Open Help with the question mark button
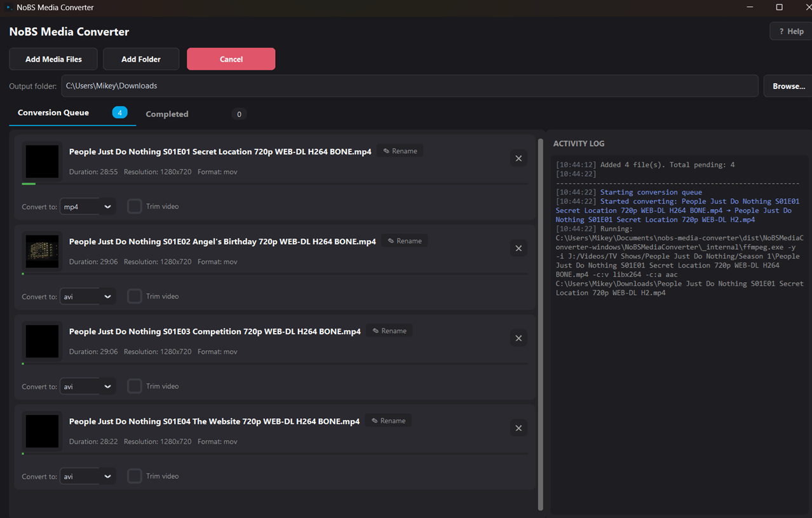The width and height of the screenshot is (812, 518). [x=791, y=31]
